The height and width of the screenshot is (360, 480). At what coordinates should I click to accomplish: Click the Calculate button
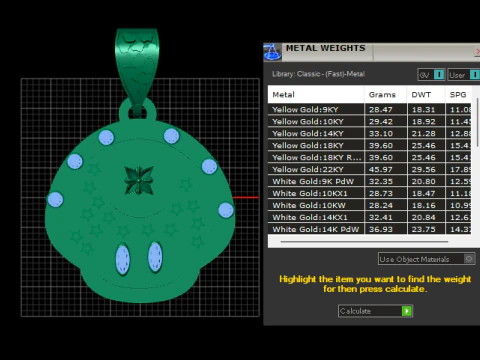tap(375, 311)
